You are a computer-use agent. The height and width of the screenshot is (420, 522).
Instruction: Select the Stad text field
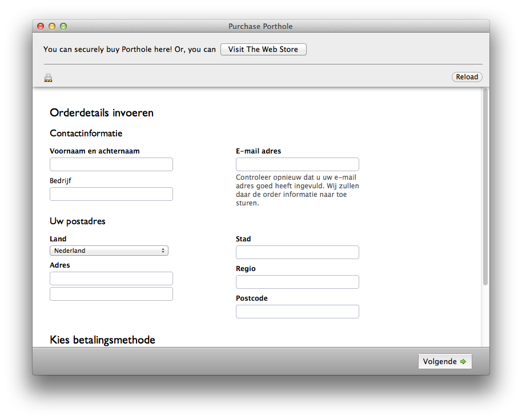(x=298, y=252)
